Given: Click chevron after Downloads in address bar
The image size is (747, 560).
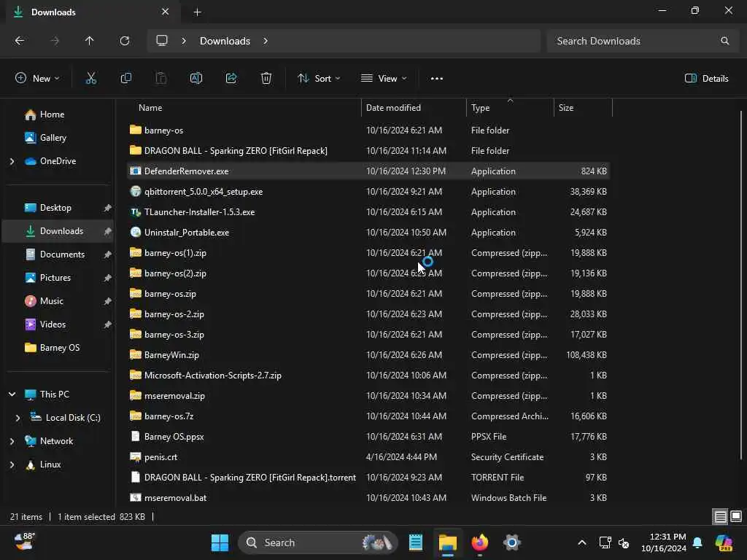Looking at the screenshot, I should coord(266,41).
